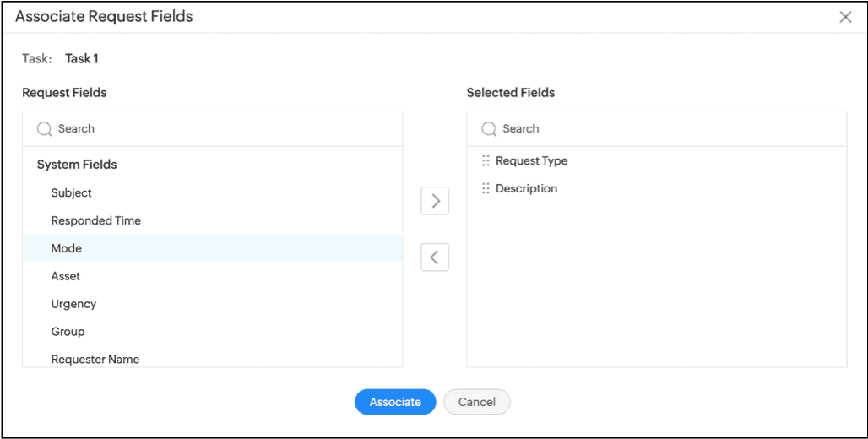This screenshot has height=439, width=868.
Task: Select Description in Selected Fields
Action: [x=527, y=189]
